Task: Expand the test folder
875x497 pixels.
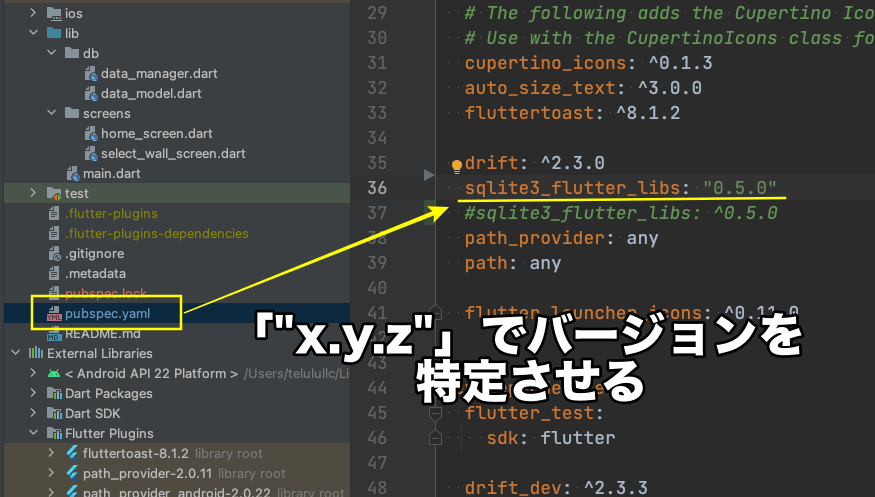Action: (33, 193)
